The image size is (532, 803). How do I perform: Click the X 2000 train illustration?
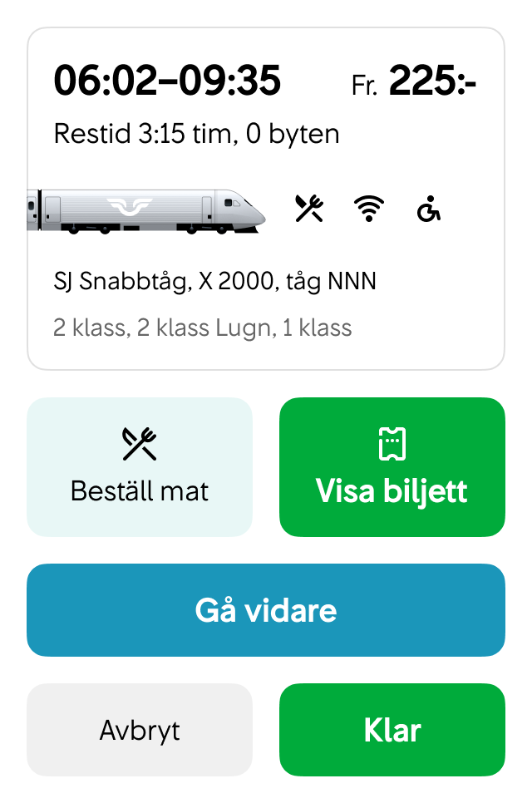click(x=145, y=209)
